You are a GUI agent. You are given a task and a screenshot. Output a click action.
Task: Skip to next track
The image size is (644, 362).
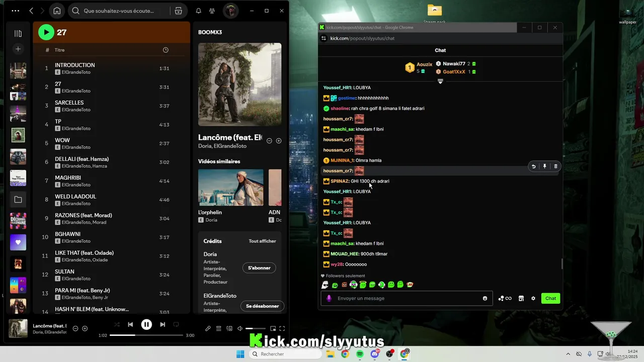(x=163, y=325)
